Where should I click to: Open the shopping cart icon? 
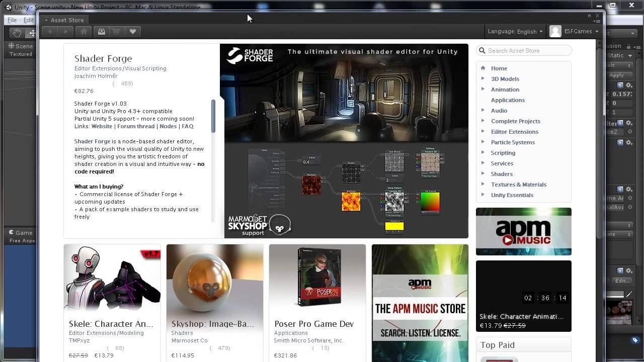[116, 32]
